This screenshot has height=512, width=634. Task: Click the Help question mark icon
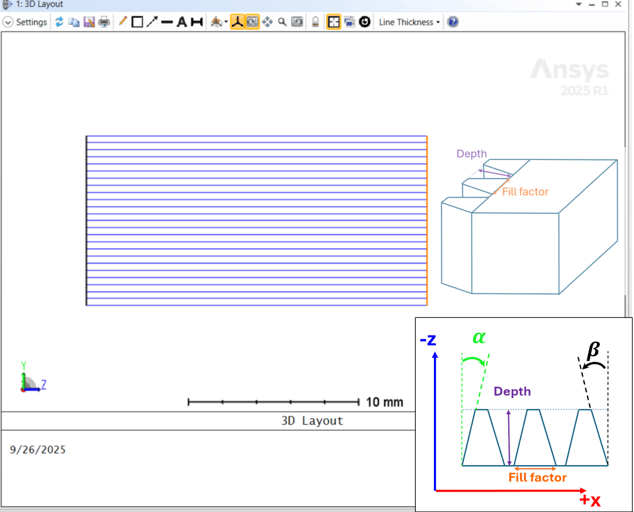click(453, 22)
